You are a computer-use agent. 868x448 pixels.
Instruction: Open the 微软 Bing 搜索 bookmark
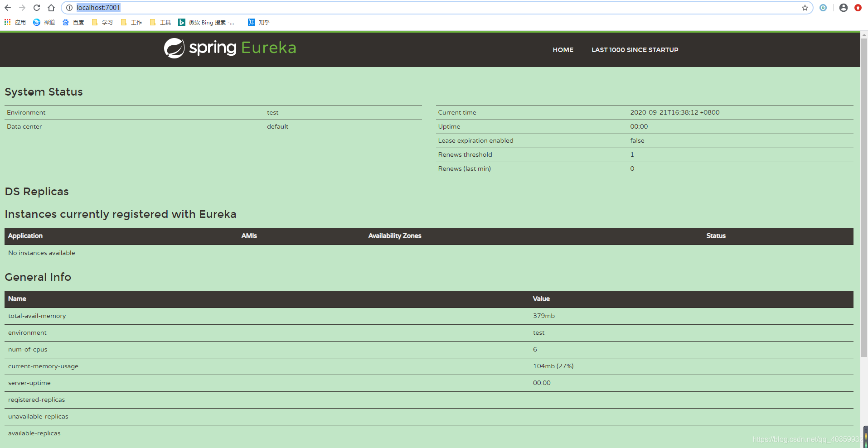(206, 22)
